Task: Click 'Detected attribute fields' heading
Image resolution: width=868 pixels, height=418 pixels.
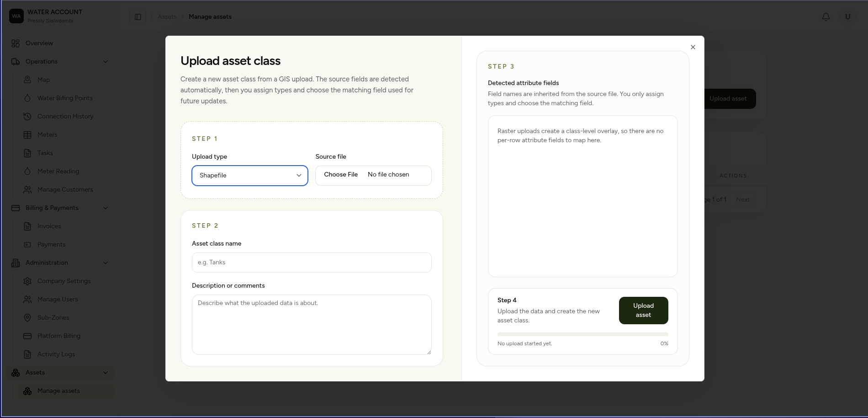Action: click(x=523, y=83)
